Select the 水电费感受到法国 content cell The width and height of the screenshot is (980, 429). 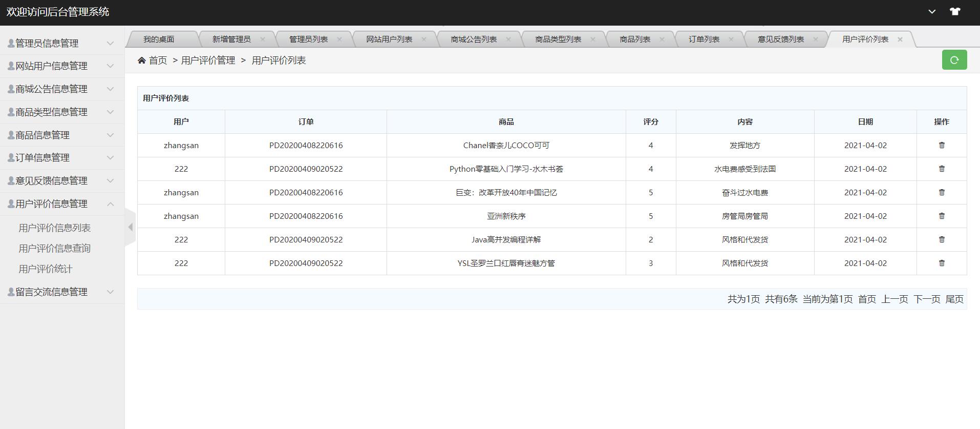(745, 169)
